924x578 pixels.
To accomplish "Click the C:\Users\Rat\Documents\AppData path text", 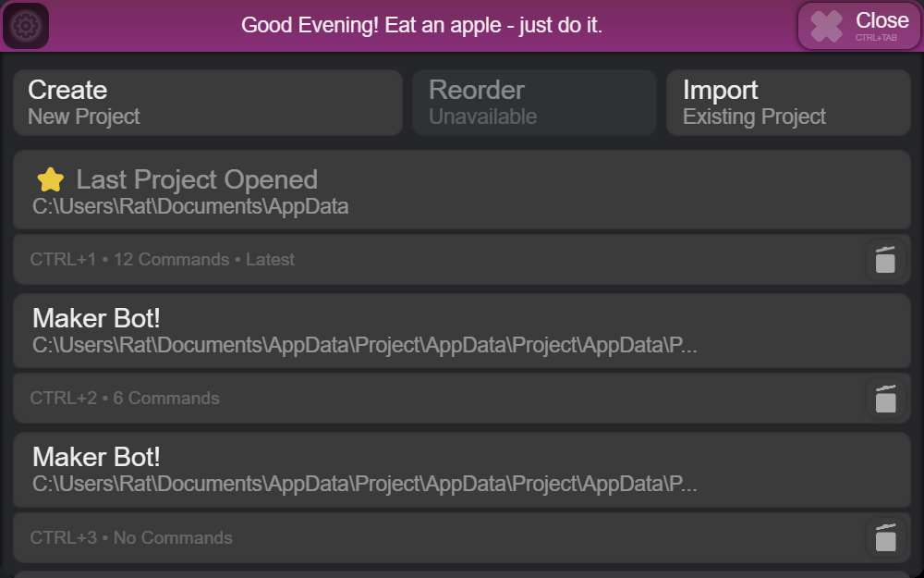I will click(x=190, y=206).
